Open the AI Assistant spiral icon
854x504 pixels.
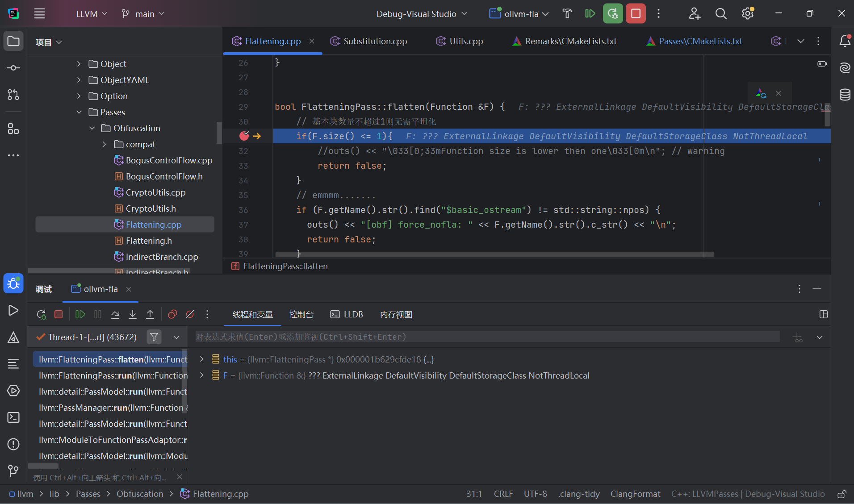845,68
